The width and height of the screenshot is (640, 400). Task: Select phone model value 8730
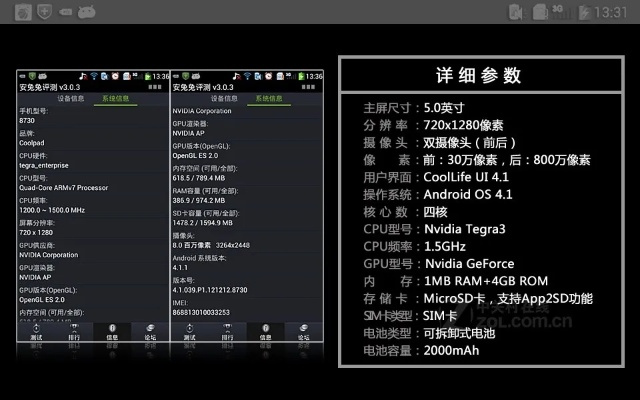pyautogui.click(x=27, y=120)
